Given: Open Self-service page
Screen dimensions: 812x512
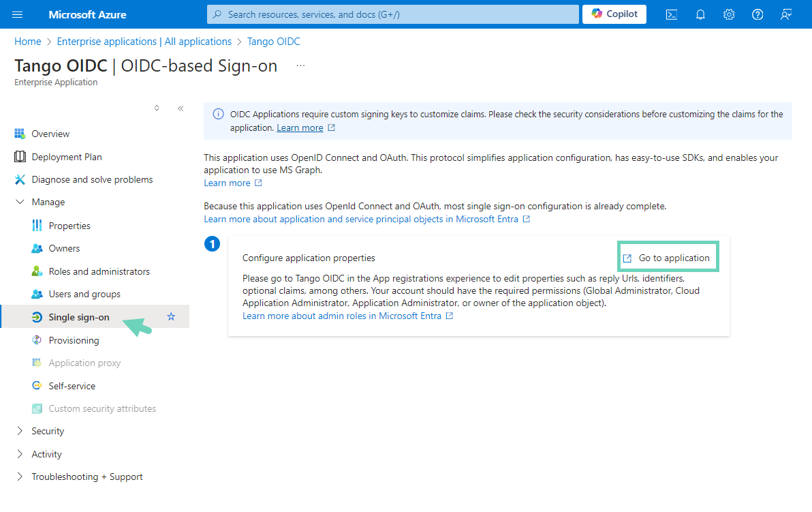Looking at the screenshot, I should pos(72,386).
